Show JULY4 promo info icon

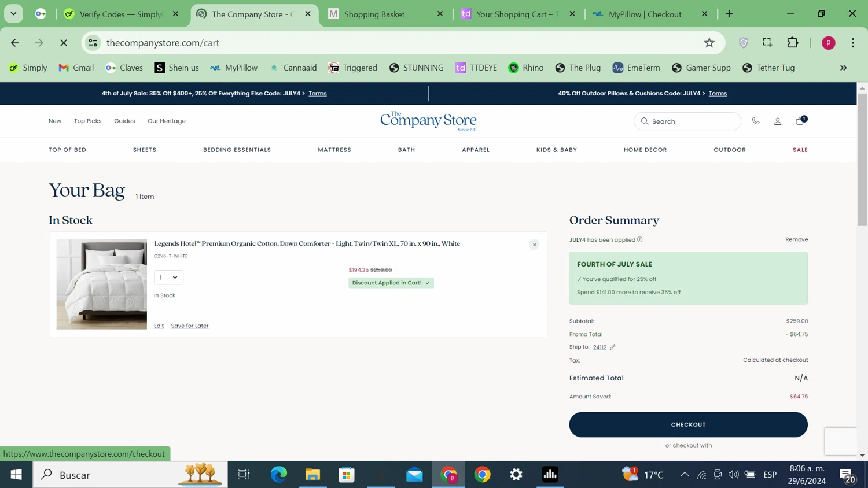click(x=639, y=239)
